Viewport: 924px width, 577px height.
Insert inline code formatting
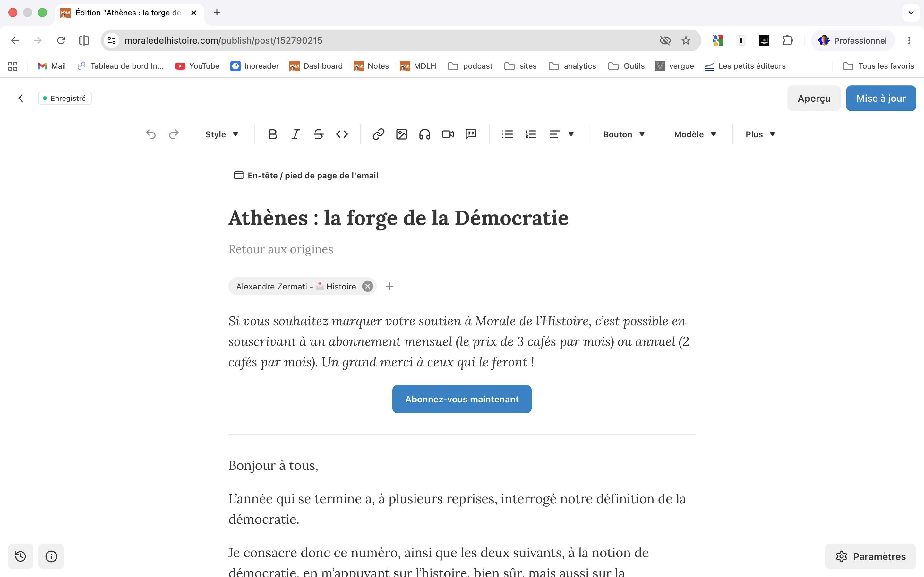(342, 134)
